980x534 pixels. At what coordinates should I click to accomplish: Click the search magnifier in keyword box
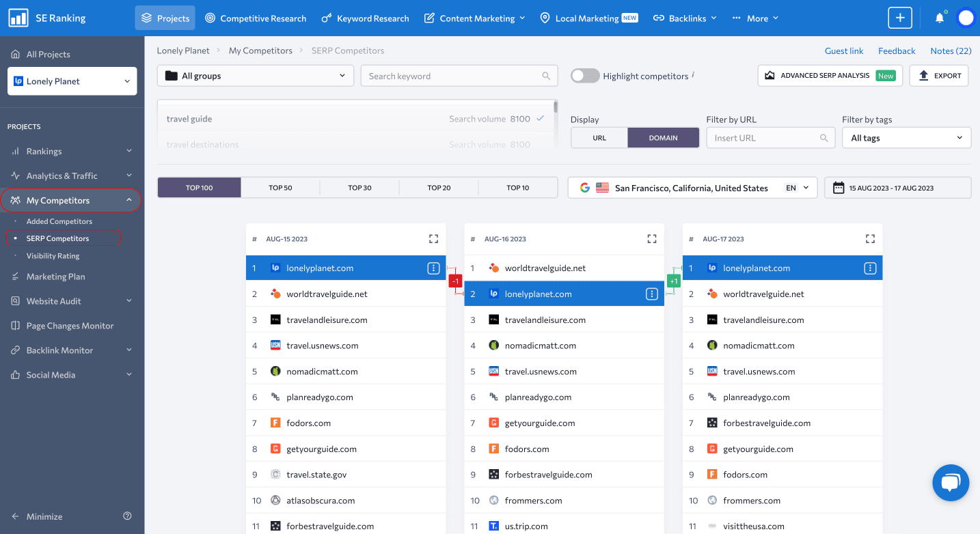point(546,76)
